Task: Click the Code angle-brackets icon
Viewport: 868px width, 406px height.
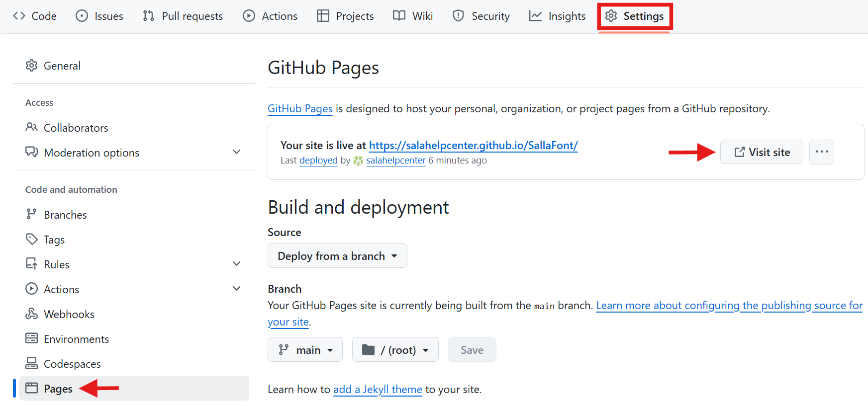Action: coord(19,16)
